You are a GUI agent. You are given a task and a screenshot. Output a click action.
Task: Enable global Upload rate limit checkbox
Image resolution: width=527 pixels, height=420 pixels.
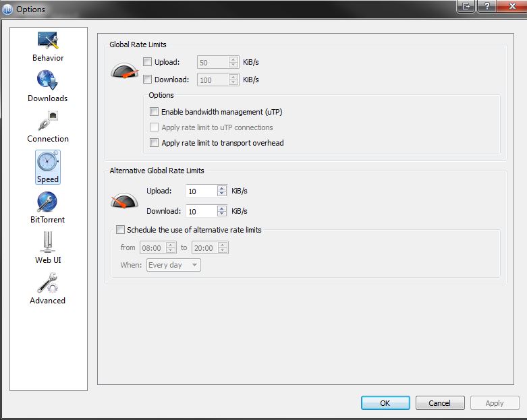point(147,62)
